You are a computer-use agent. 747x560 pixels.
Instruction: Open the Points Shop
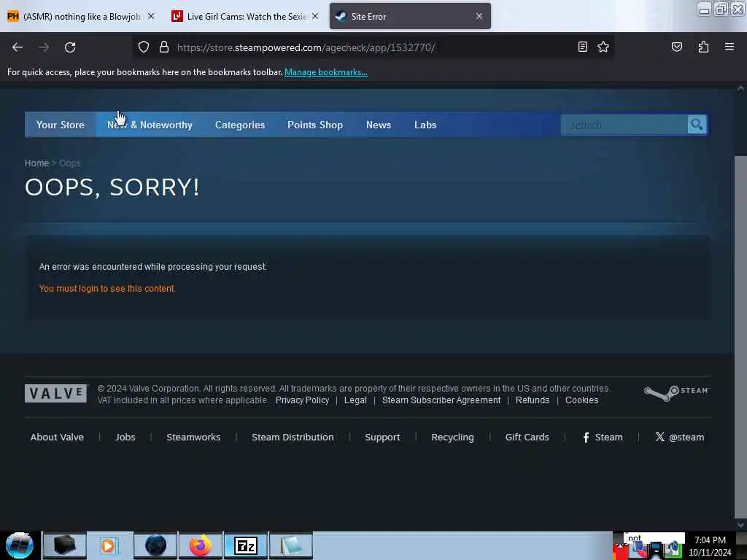coord(315,125)
